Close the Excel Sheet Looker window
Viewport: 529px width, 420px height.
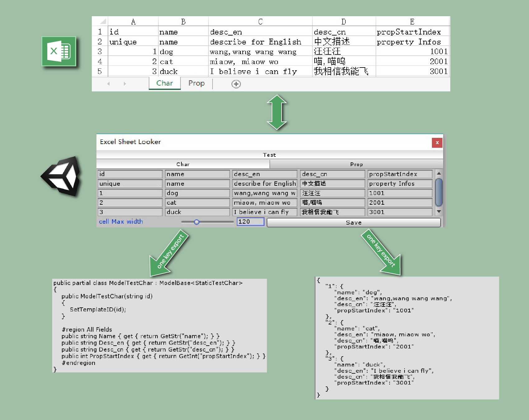click(437, 142)
